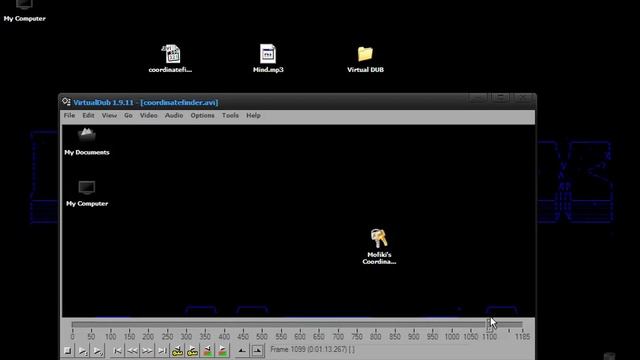Image resolution: width=640 pixels, height=360 pixels.
Task: Jump to the start of the video
Action: 117,351
